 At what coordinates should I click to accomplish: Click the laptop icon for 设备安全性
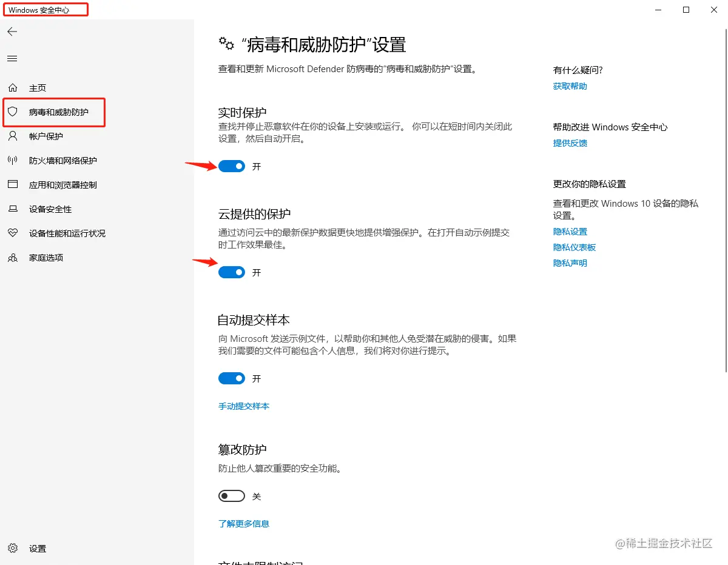pyautogui.click(x=13, y=209)
